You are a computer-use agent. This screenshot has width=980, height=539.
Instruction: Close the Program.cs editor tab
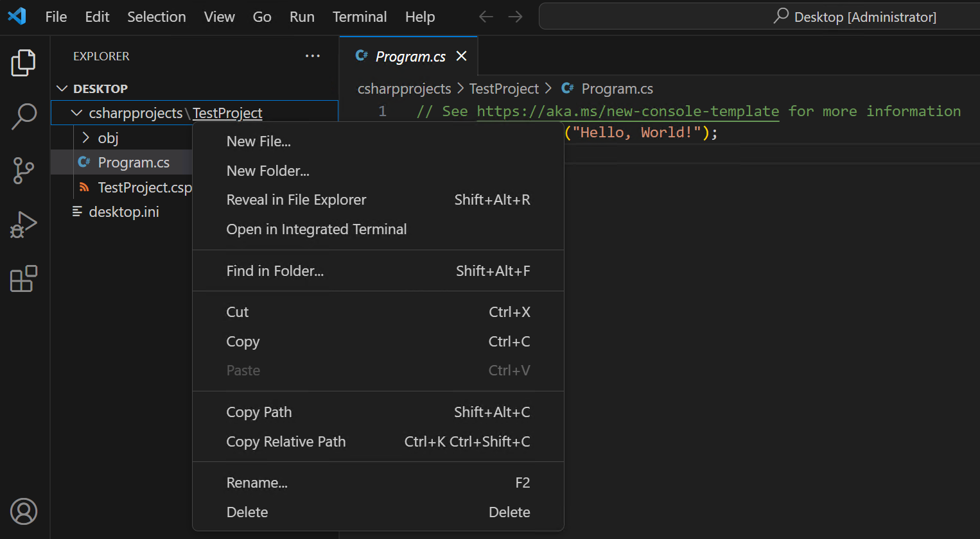461,56
